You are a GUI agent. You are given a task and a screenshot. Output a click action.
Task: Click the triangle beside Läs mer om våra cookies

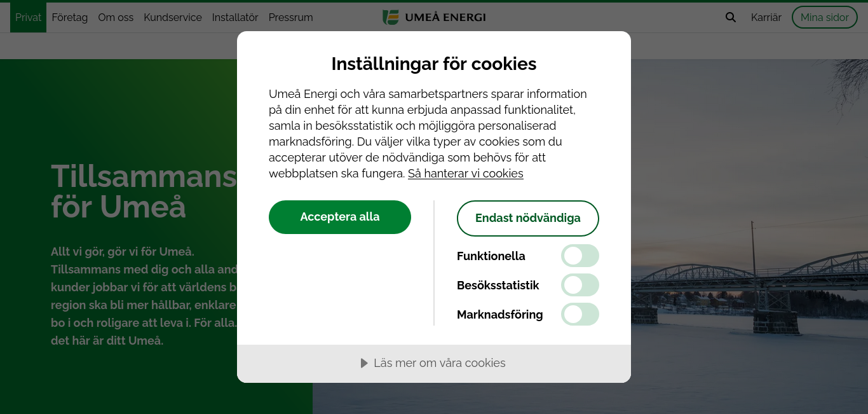(364, 363)
